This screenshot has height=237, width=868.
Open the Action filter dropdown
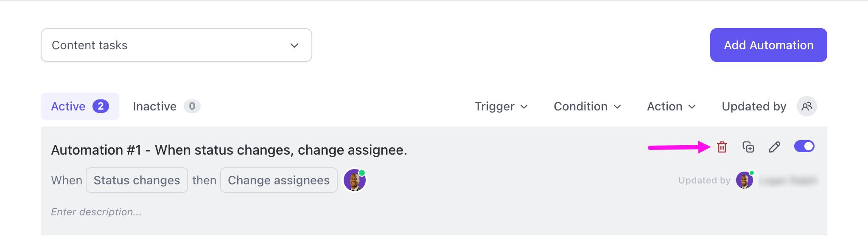pos(671,106)
